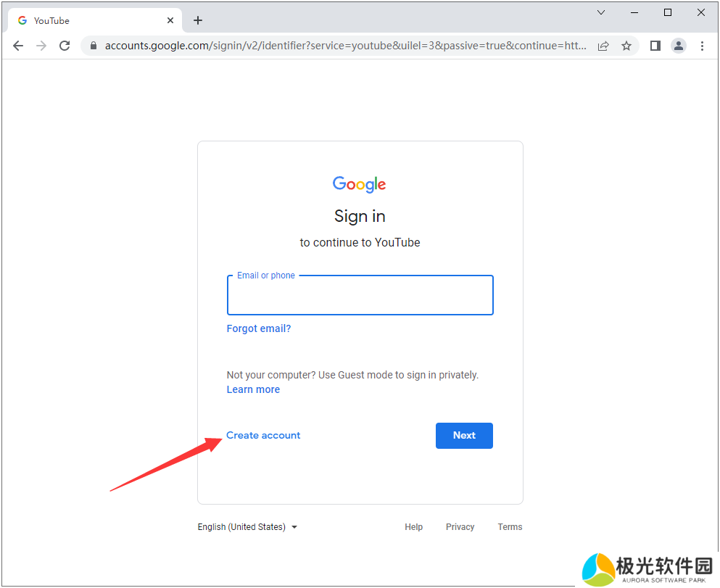Focus the Email or phone field
The image size is (720, 588).
click(x=360, y=296)
